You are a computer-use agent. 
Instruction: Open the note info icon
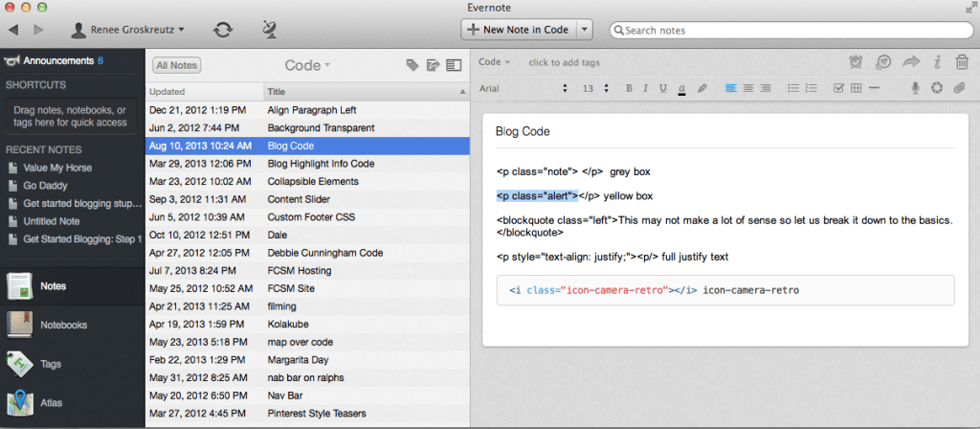tap(937, 62)
